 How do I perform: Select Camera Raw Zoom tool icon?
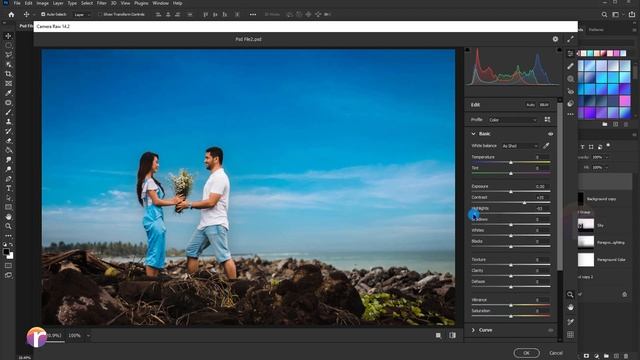(570, 295)
